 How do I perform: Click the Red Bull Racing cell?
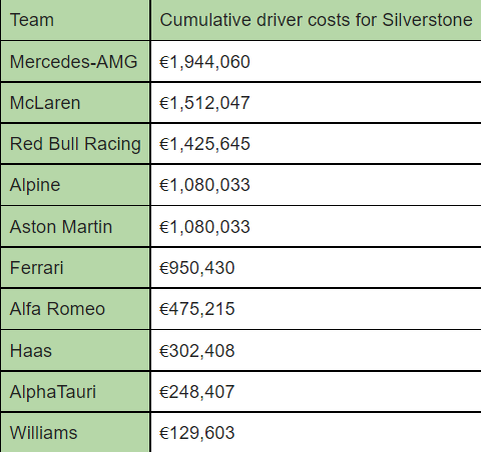click(x=75, y=144)
